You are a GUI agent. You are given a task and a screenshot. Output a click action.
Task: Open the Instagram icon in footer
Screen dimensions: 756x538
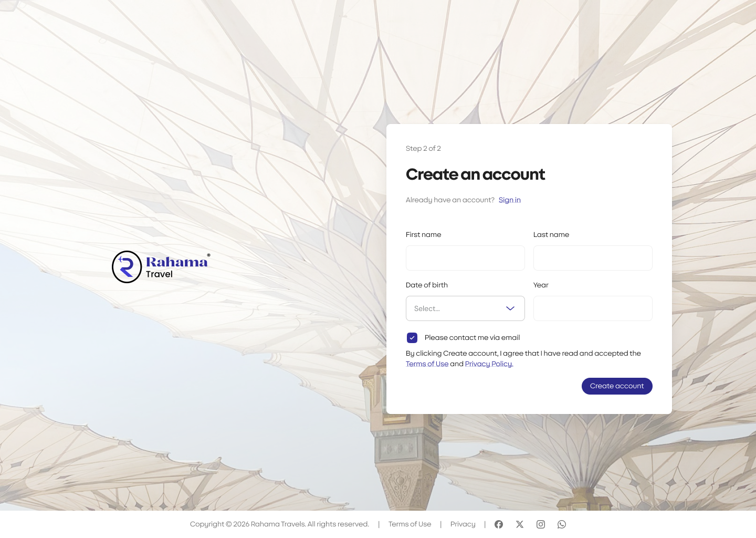pos(541,524)
